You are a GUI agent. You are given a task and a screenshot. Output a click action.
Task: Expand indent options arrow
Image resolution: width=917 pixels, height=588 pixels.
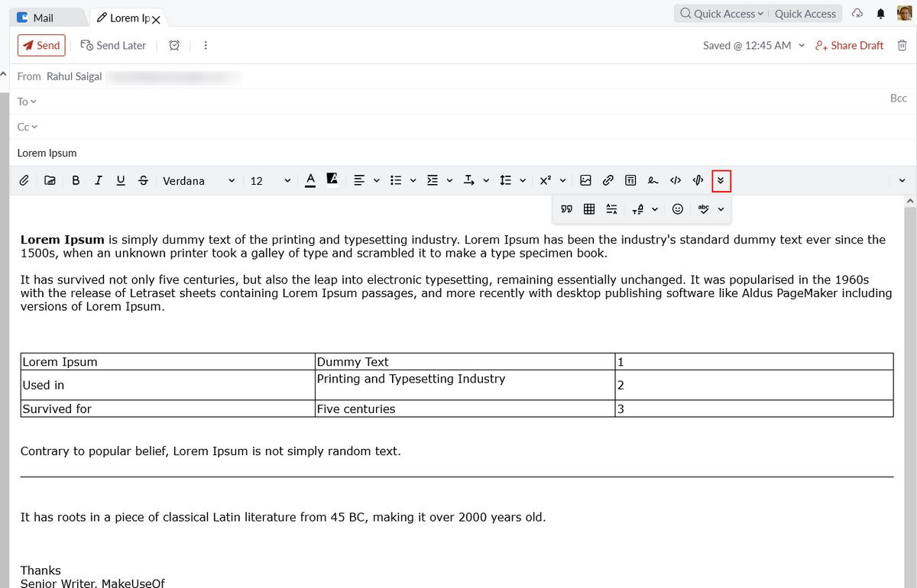click(x=449, y=180)
